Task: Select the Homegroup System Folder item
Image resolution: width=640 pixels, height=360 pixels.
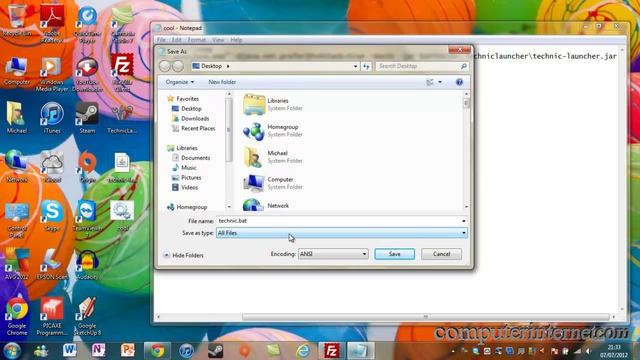Action: tap(273, 131)
